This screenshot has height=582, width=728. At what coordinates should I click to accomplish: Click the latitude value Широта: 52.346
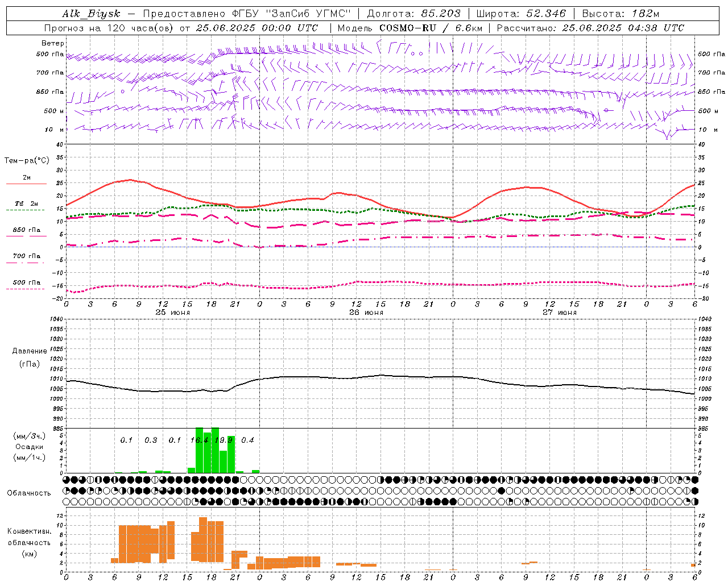click(521, 14)
